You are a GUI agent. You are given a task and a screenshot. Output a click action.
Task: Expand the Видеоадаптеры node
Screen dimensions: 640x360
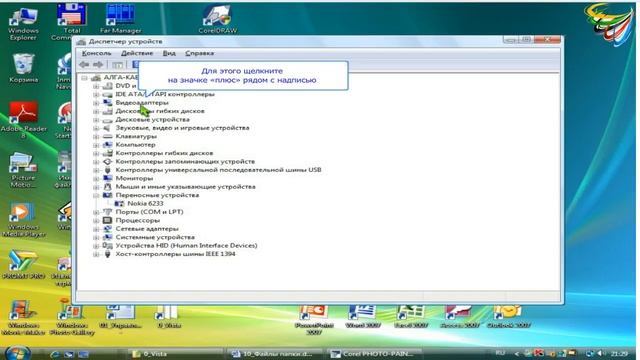click(x=96, y=103)
